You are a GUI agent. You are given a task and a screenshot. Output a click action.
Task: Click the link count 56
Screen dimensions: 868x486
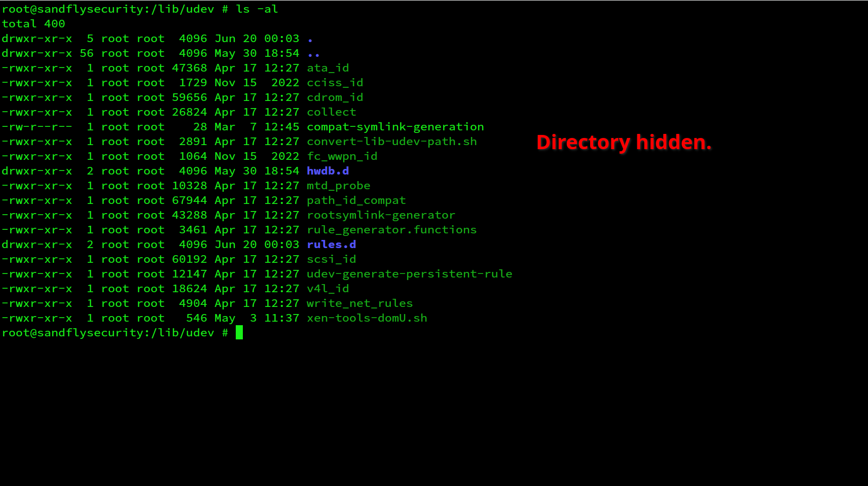tap(87, 53)
